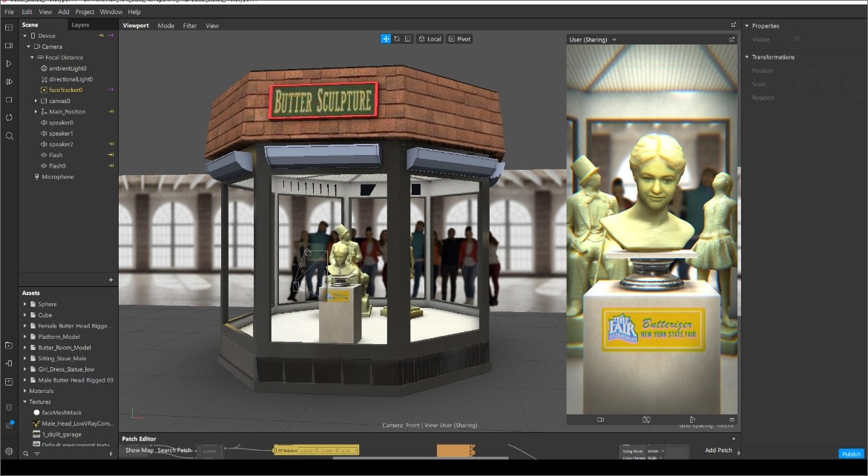This screenshot has width=868, height=476.
Task: Pop out the simulator preview window
Action: 731,39
